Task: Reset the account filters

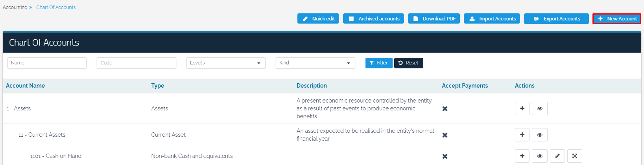Action: [408, 63]
